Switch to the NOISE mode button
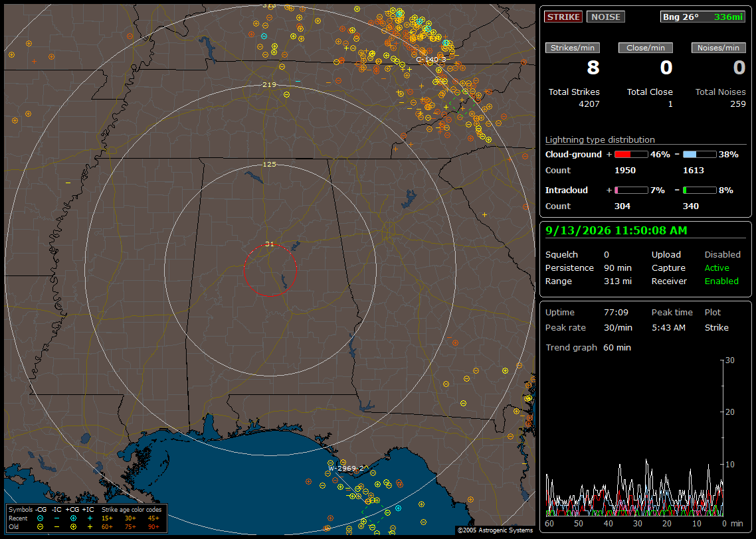The image size is (756, 539). tap(606, 17)
